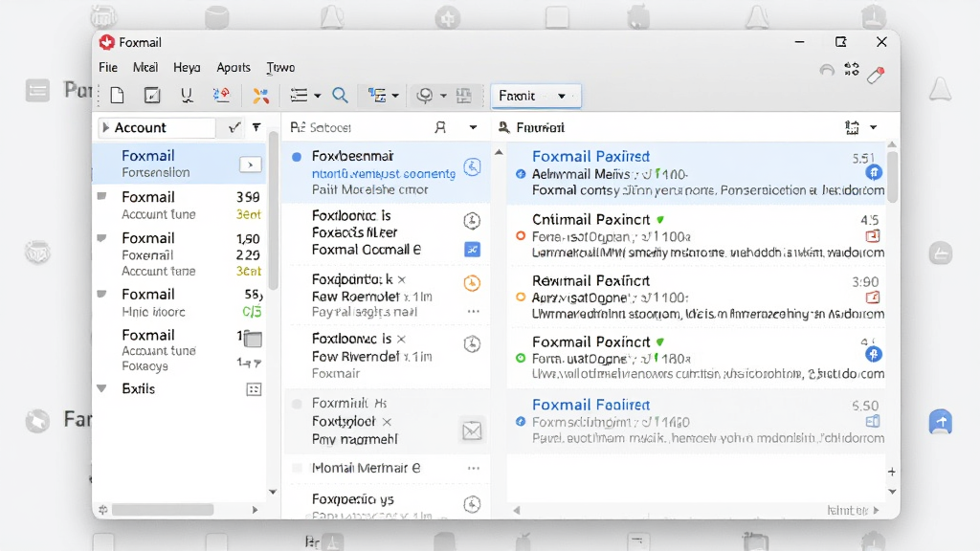Click the grey arc icon in the top-right toolbar
Viewport: 980px width, 551px height.
(827, 70)
